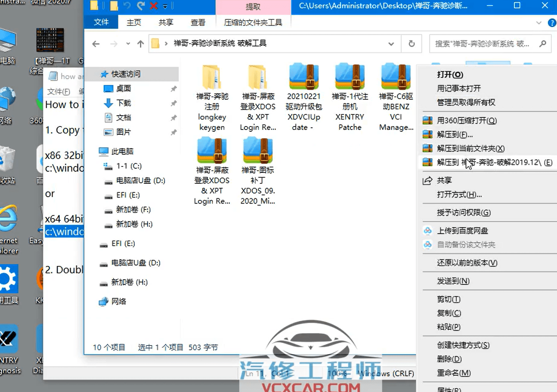Unpin 桌面 from Quick access

click(x=173, y=89)
